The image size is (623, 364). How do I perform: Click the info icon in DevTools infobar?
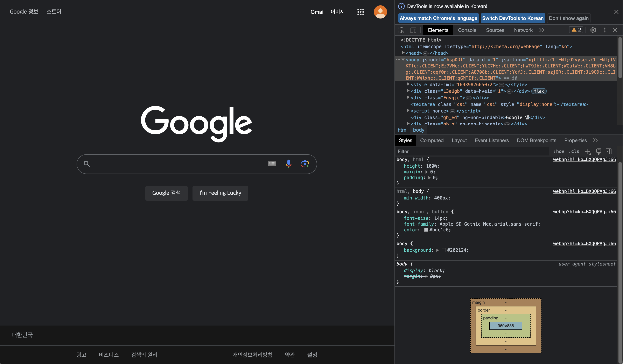[x=401, y=6]
